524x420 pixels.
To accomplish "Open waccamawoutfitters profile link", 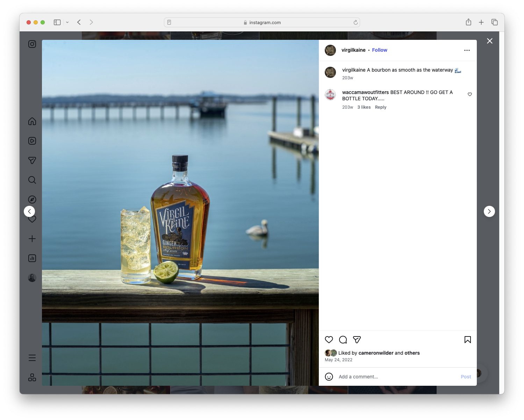I will pyautogui.click(x=366, y=92).
